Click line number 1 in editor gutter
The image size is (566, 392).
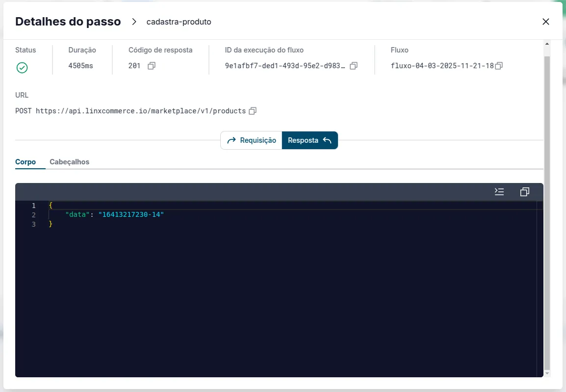click(x=33, y=206)
